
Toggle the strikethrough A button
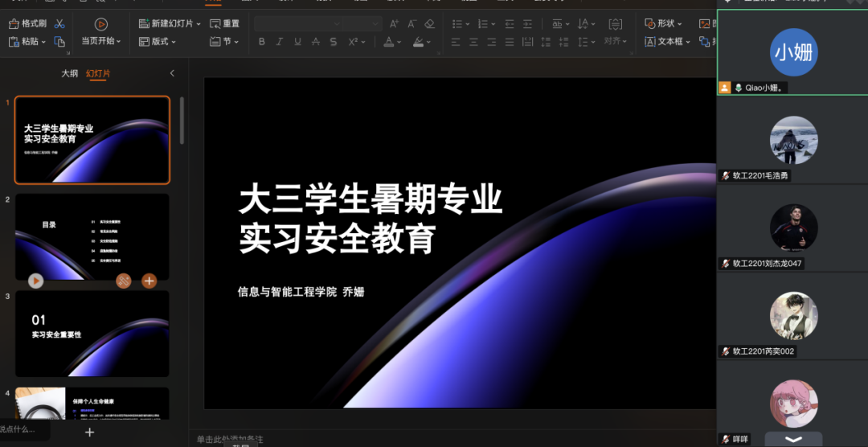tap(316, 42)
